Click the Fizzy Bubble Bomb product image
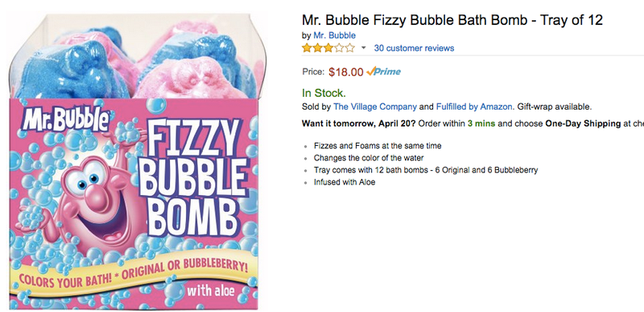Viewport: 644px width, 312px height. [x=135, y=162]
